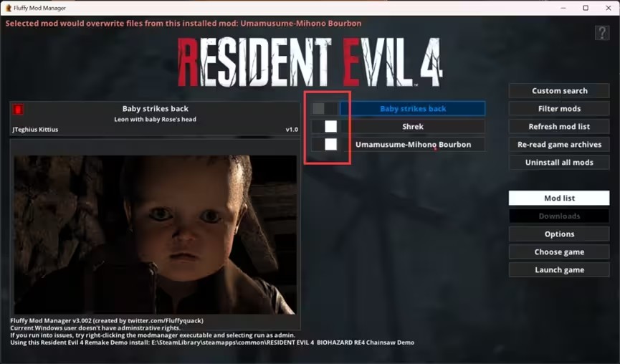Open the Options menu
Viewport: 620px width, 364px height.
[x=559, y=234]
